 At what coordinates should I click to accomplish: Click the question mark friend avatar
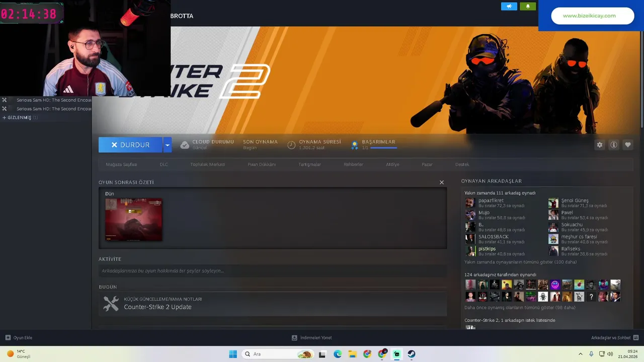[591, 297]
